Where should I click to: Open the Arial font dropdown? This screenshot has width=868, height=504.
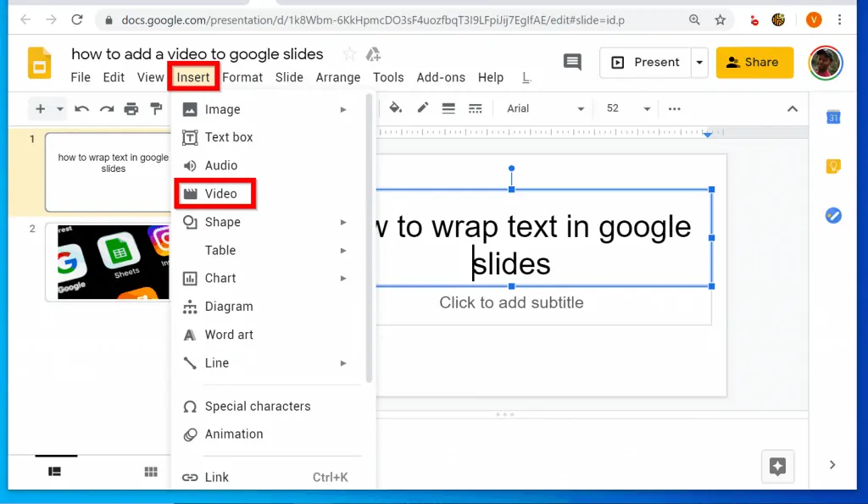tap(545, 108)
